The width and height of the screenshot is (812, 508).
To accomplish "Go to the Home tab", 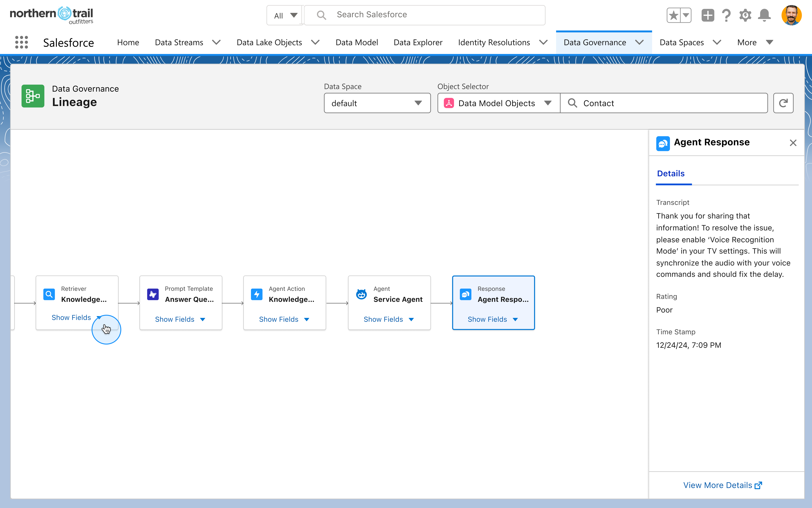I will pyautogui.click(x=128, y=42).
